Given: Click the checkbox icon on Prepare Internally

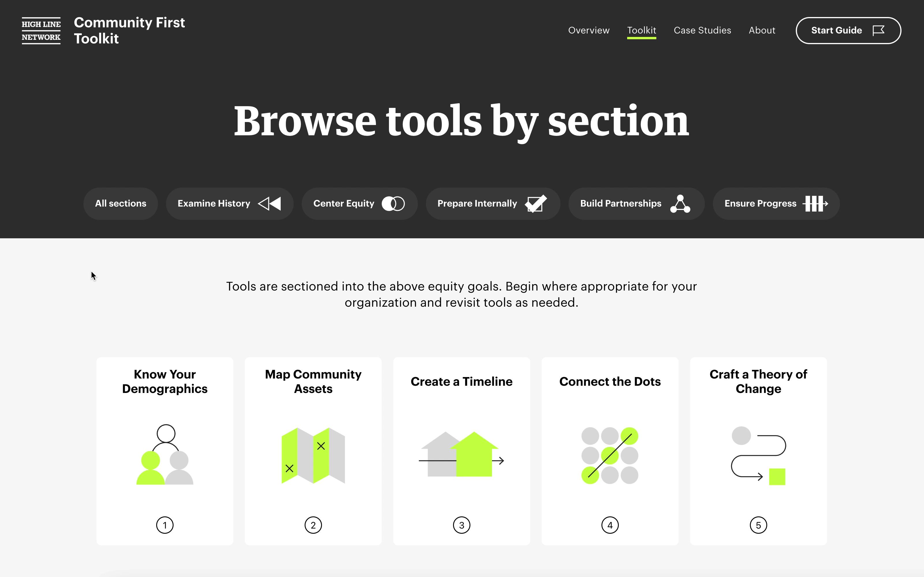Looking at the screenshot, I should 536,203.
